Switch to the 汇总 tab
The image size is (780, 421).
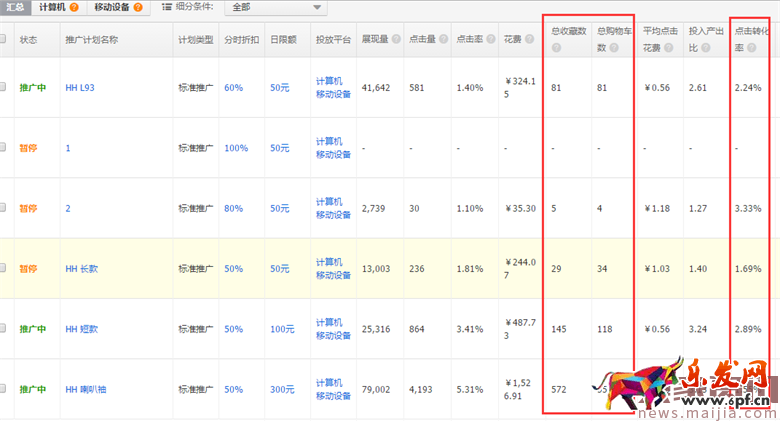15,8
